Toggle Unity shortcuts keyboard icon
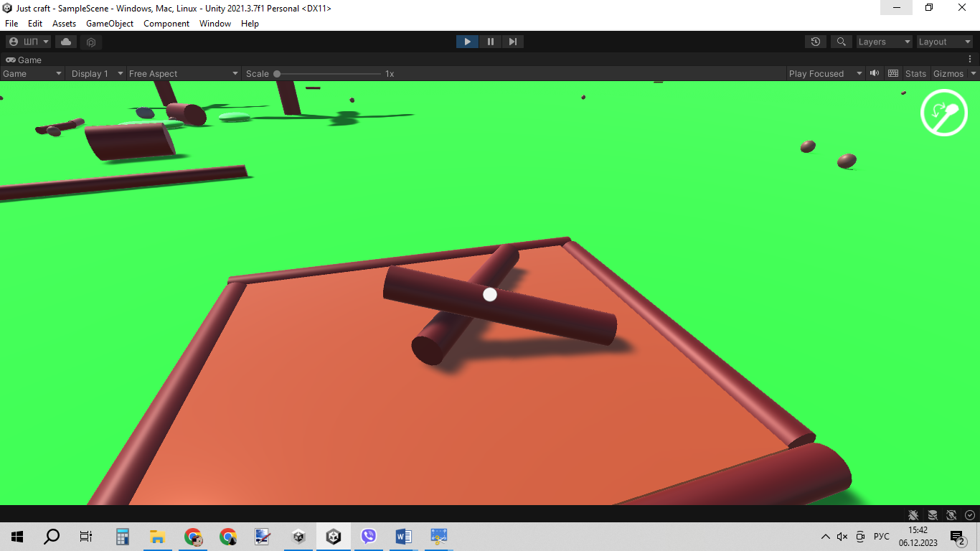 coord(893,73)
